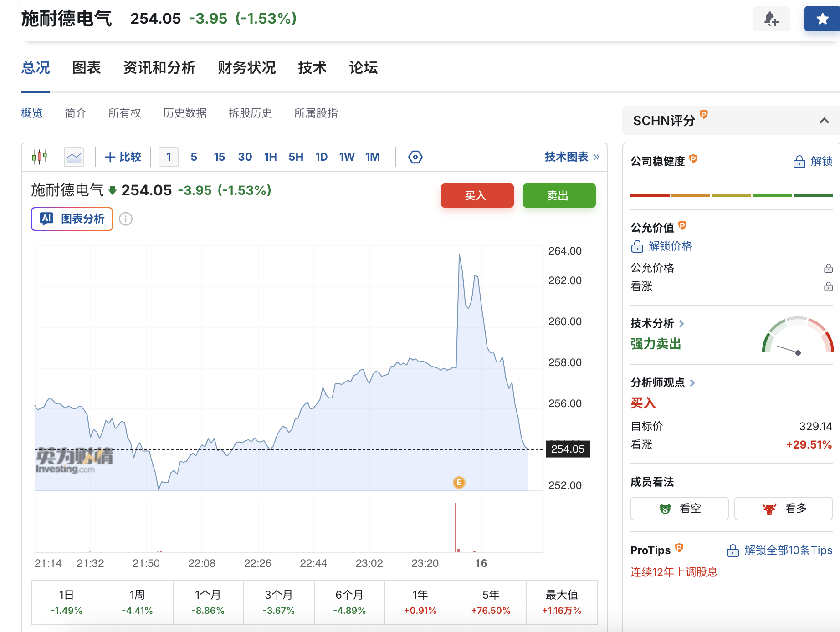This screenshot has height=632, width=840.
Task: Select the 5年 performance period
Action: click(x=491, y=602)
